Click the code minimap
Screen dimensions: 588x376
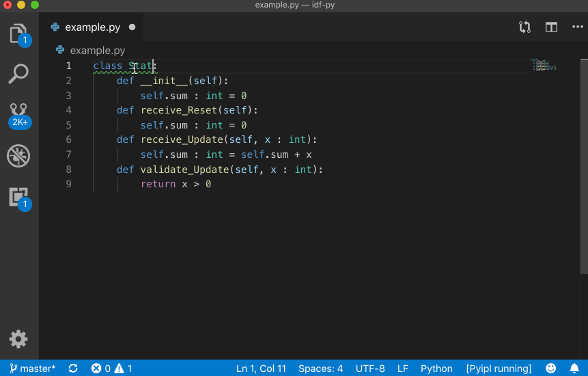click(543, 65)
